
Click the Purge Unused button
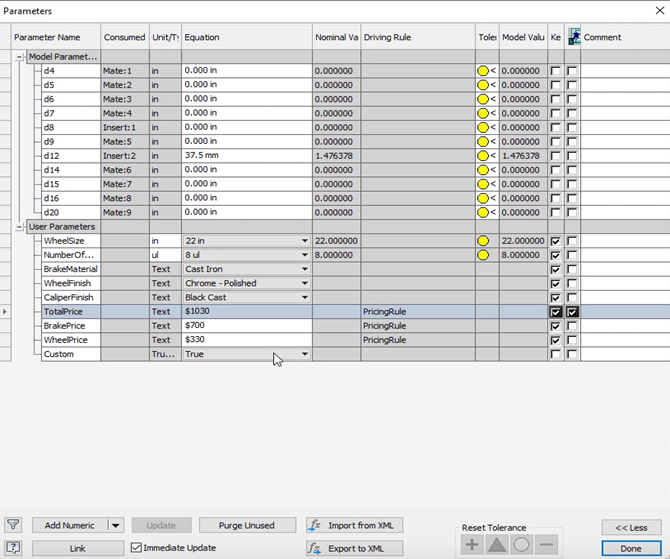tap(247, 525)
